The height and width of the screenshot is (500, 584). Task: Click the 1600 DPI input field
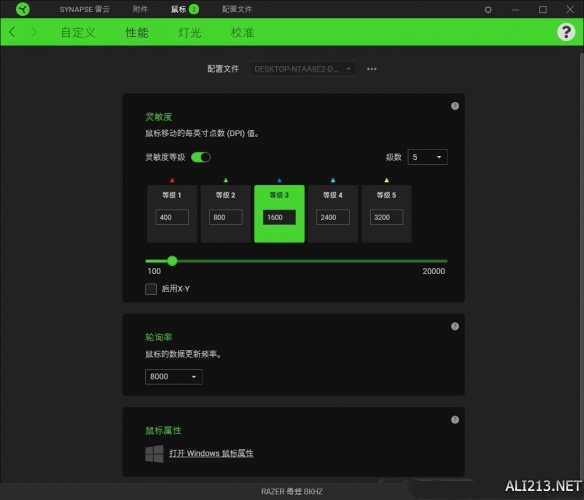279,217
